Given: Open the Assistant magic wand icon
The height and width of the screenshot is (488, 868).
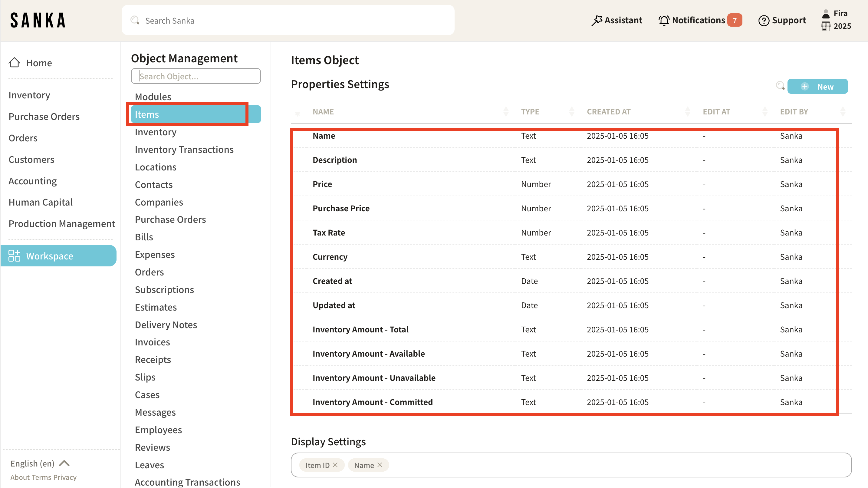Looking at the screenshot, I should [597, 21].
